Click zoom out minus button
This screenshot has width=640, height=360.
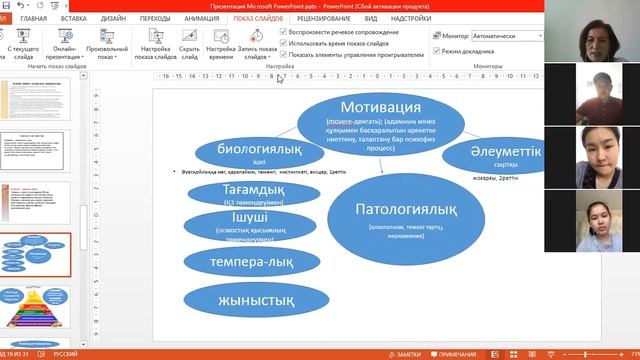tap(564, 354)
